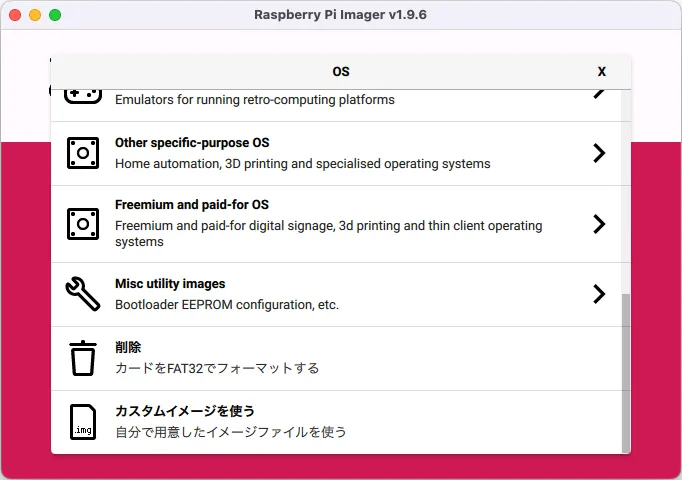Expand Other specific-purpose OS with its chevron

coord(599,153)
